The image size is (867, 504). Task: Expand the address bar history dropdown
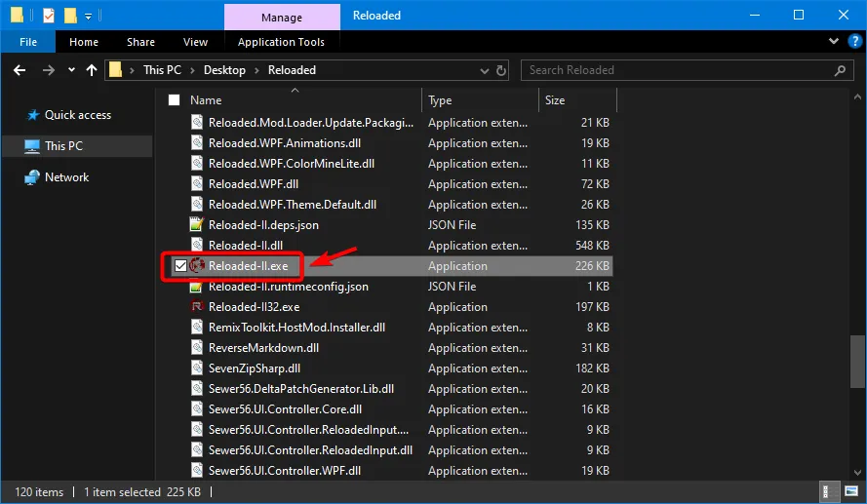click(485, 71)
